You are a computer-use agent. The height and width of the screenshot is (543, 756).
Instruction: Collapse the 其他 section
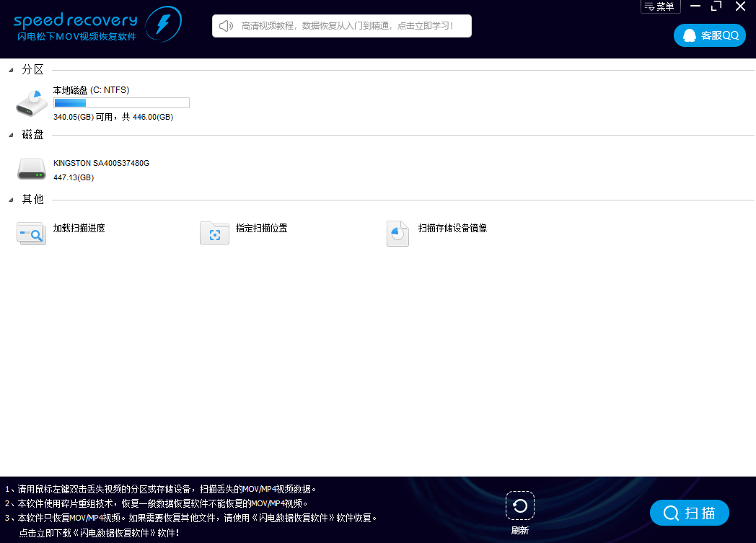click(11, 200)
